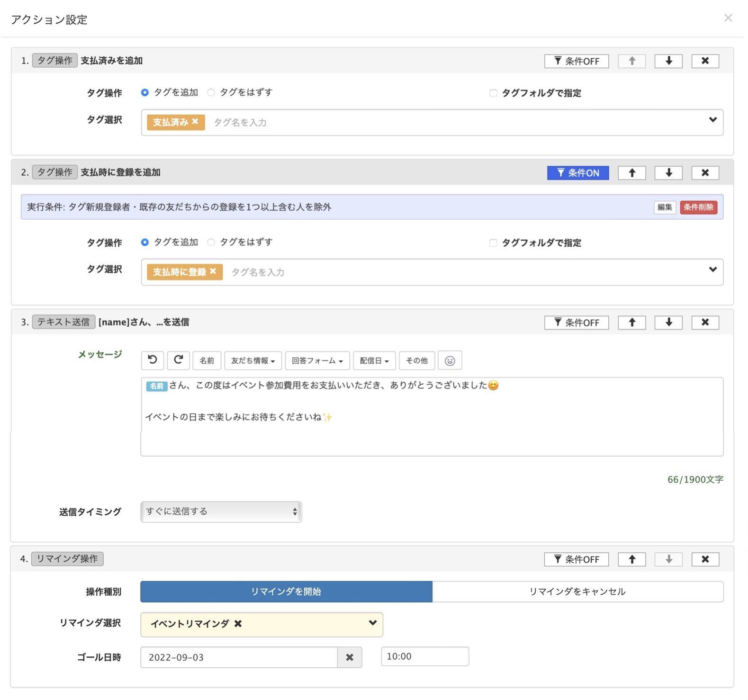The image size is (748, 700).
Task: Move action 3 up with arrow
Action: pyautogui.click(x=631, y=323)
